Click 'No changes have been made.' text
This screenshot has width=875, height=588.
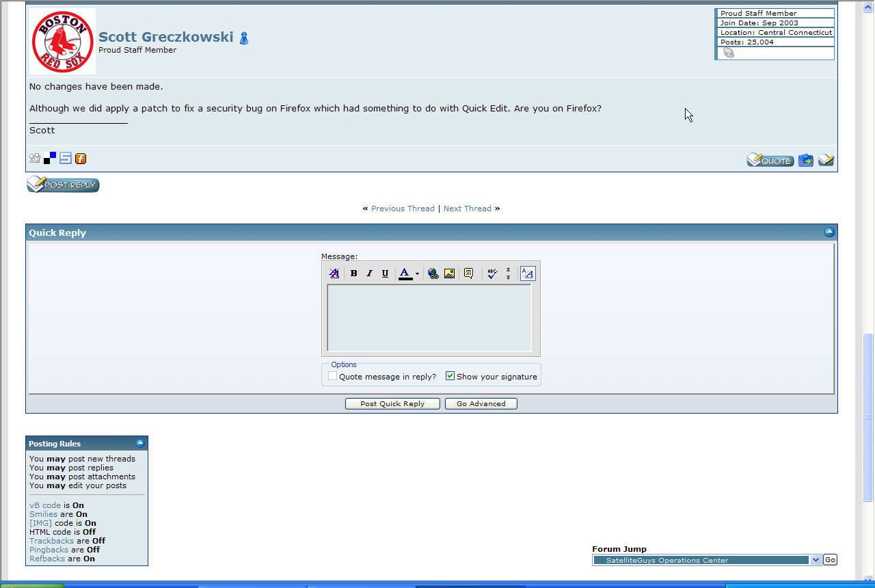pyautogui.click(x=96, y=87)
